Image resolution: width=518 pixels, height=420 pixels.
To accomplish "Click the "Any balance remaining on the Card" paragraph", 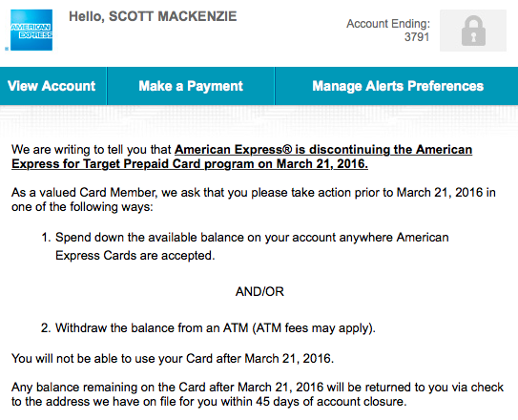I will 258,394.
